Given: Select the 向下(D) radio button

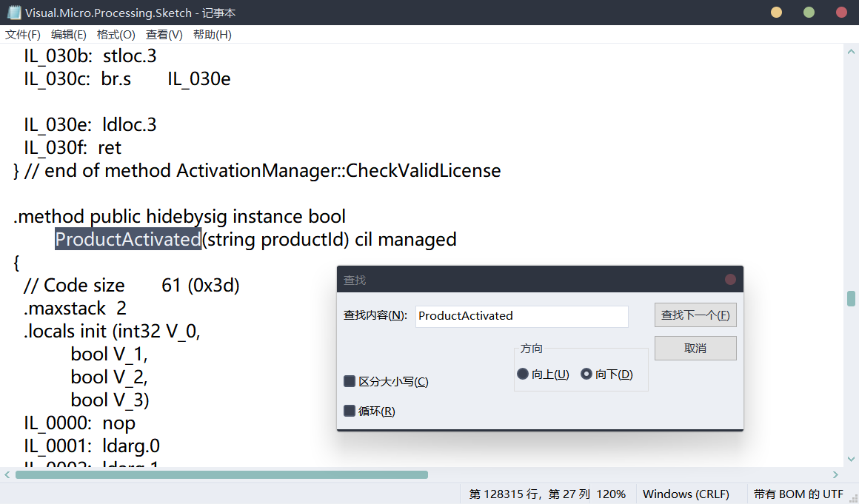Looking at the screenshot, I should [x=587, y=374].
